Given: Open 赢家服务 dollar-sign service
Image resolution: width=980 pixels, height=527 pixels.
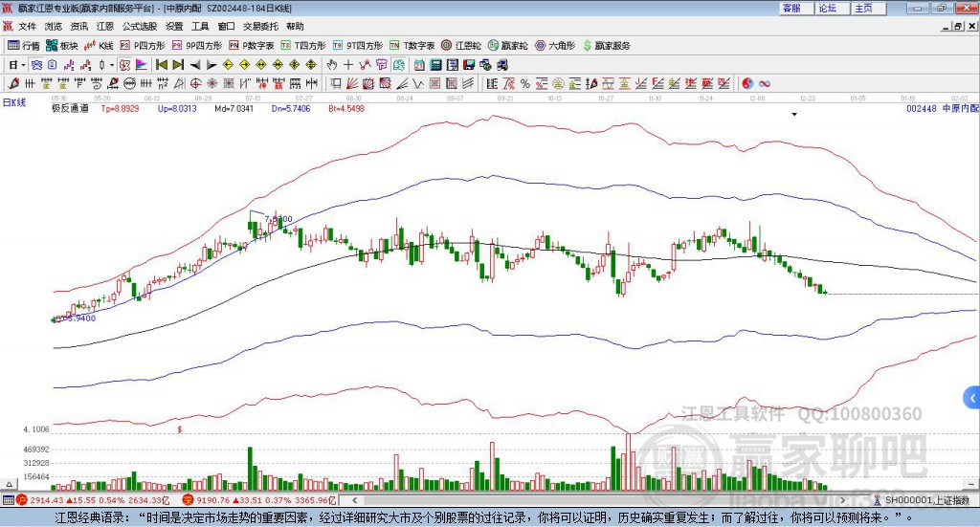Looking at the screenshot, I should coord(606,46).
